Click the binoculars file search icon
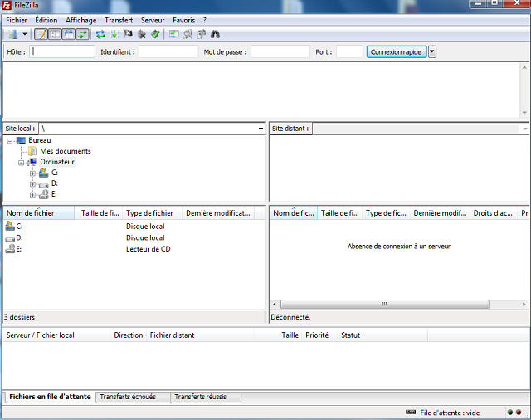Screen dimensions: 531x420 [215, 34]
